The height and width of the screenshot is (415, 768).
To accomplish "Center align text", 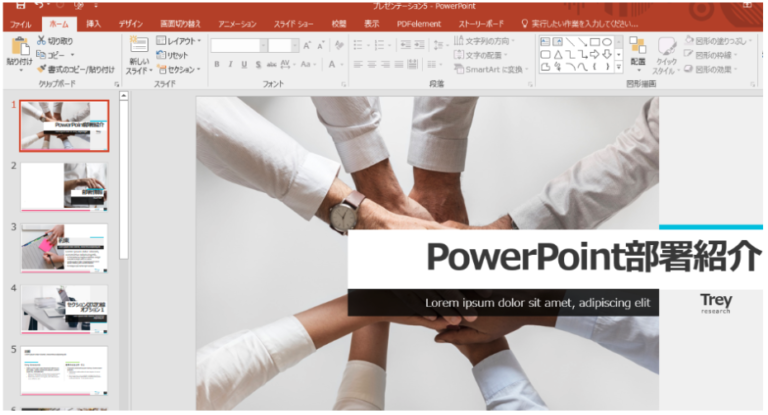I will [x=372, y=64].
